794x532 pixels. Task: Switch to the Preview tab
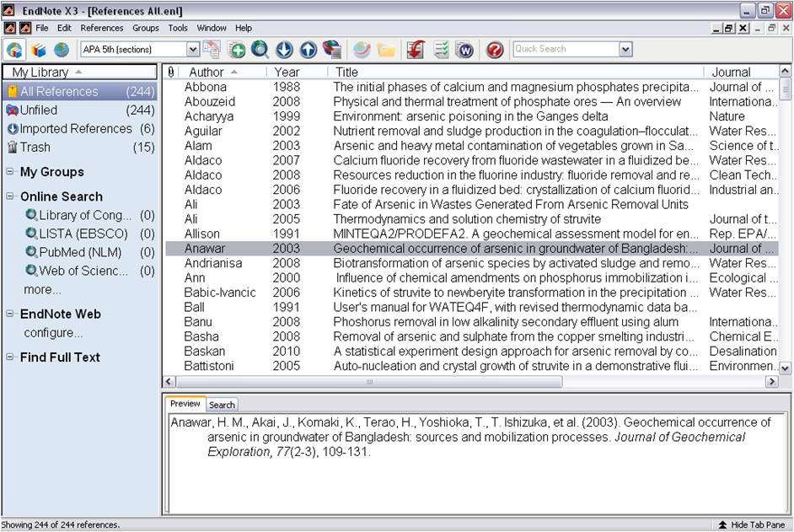185,404
